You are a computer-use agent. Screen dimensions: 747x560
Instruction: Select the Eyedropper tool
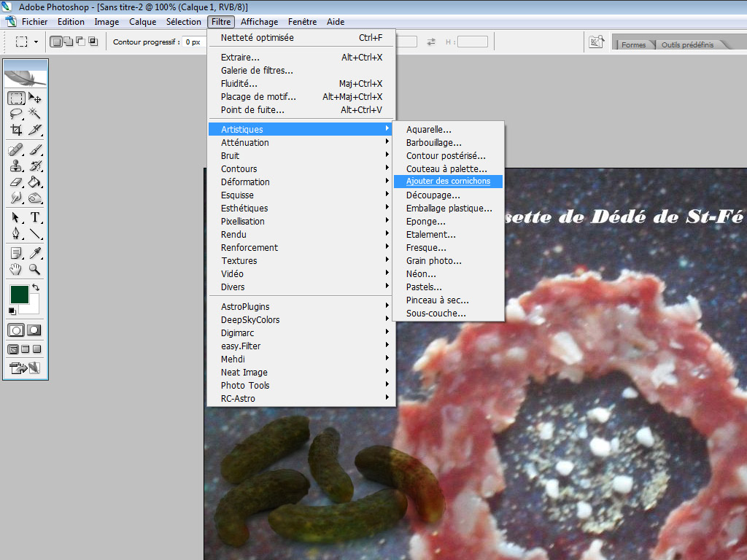[35, 253]
